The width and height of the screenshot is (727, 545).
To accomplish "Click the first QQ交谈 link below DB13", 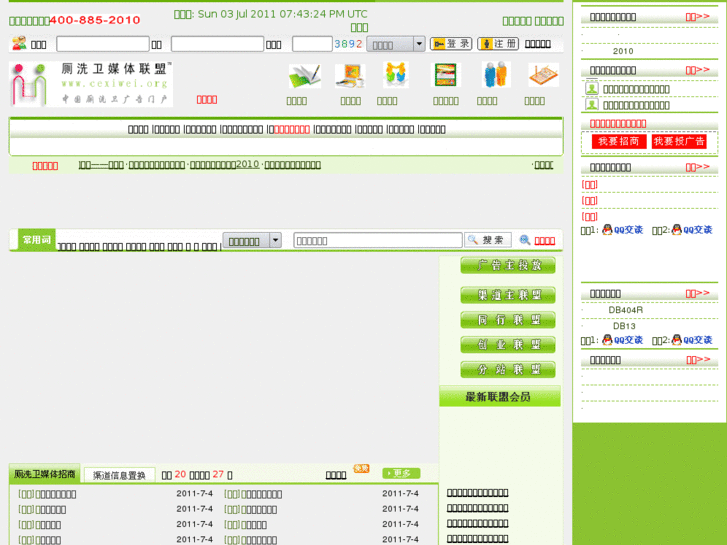I will (623, 340).
